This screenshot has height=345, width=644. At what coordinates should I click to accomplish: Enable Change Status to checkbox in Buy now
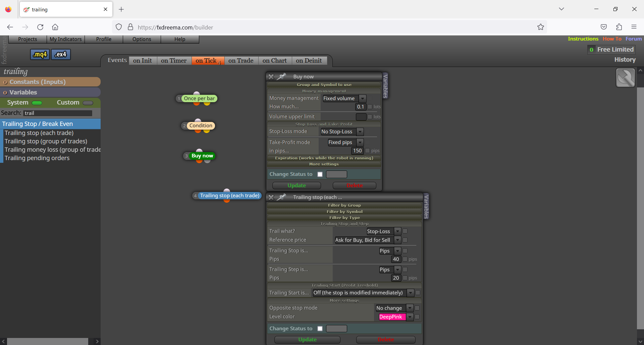[x=320, y=174]
